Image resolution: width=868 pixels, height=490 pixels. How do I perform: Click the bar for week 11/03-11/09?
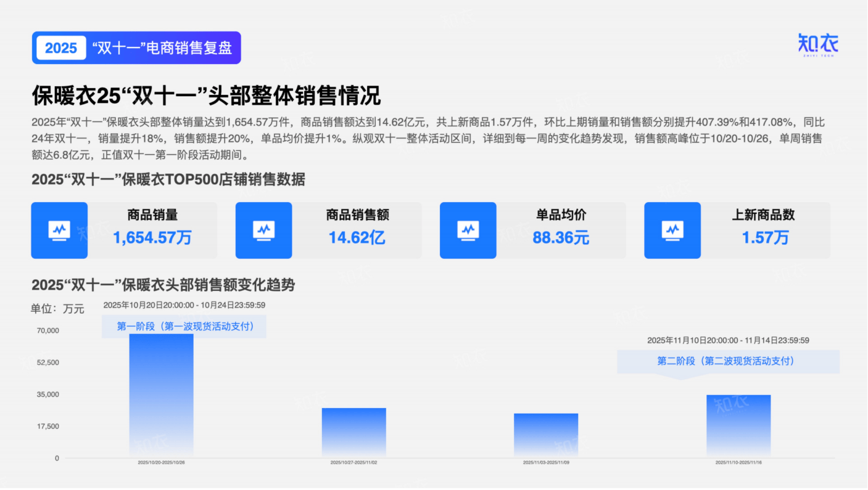(546, 435)
